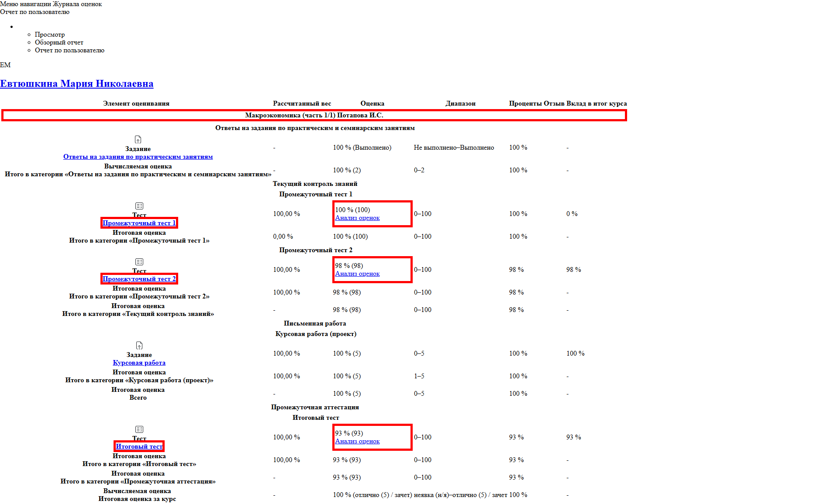Screen dimensions: 821x504
Task: Open the Промежуточный тест 1 link
Action: (x=139, y=223)
